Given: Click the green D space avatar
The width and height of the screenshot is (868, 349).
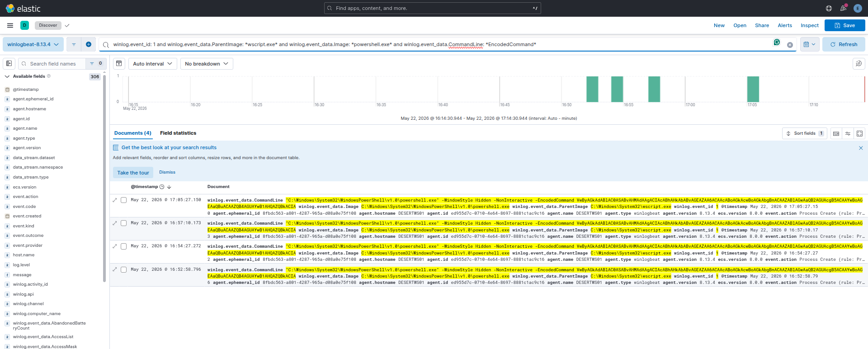Looking at the screenshot, I should 25,25.
